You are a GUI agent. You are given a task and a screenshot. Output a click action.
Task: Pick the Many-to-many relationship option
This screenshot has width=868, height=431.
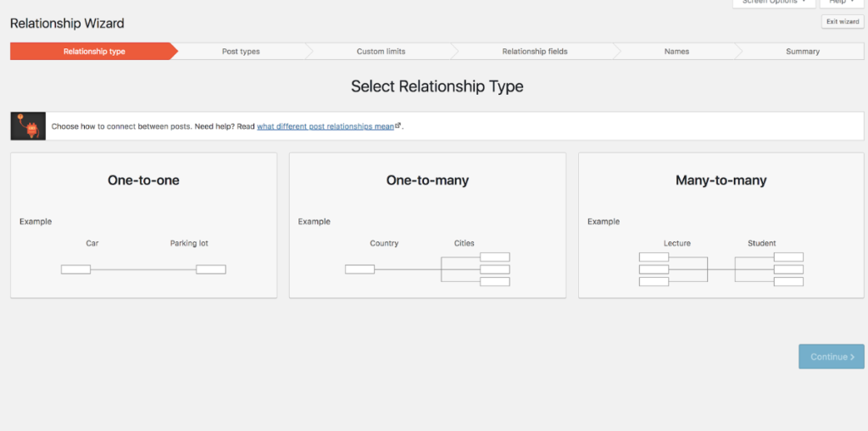click(x=721, y=180)
